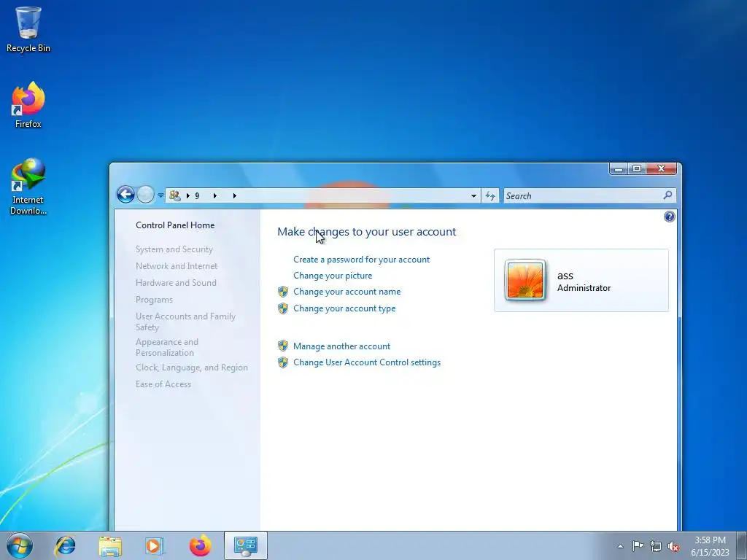Launch Internet Explorer from taskbar

click(x=65, y=545)
